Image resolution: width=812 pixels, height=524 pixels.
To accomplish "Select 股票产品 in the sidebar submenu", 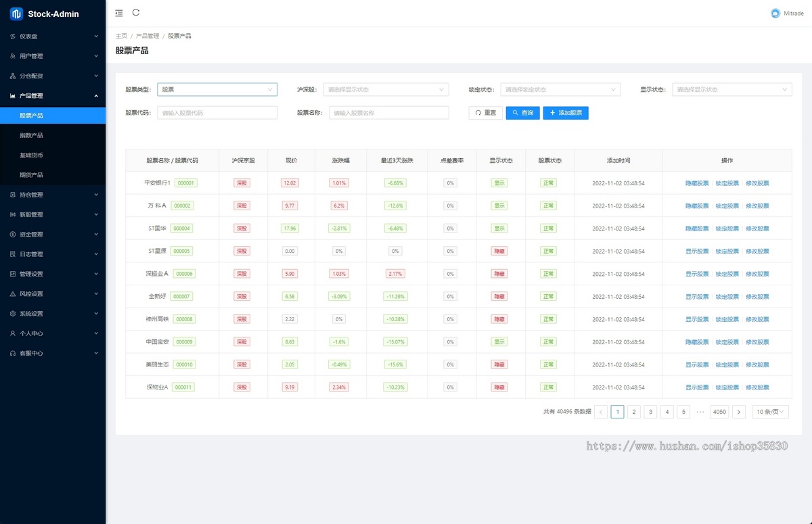I will coord(53,116).
